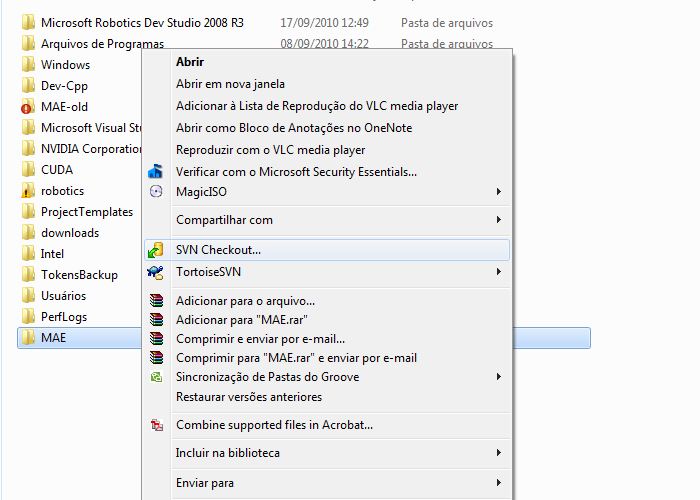The image size is (700, 500).
Task: Click the Dev-Cpp folder icon
Action: click(28, 85)
